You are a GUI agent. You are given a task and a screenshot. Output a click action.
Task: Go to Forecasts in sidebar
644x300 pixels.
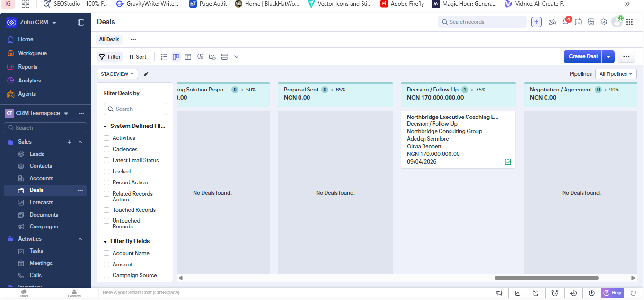tap(41, 202)
